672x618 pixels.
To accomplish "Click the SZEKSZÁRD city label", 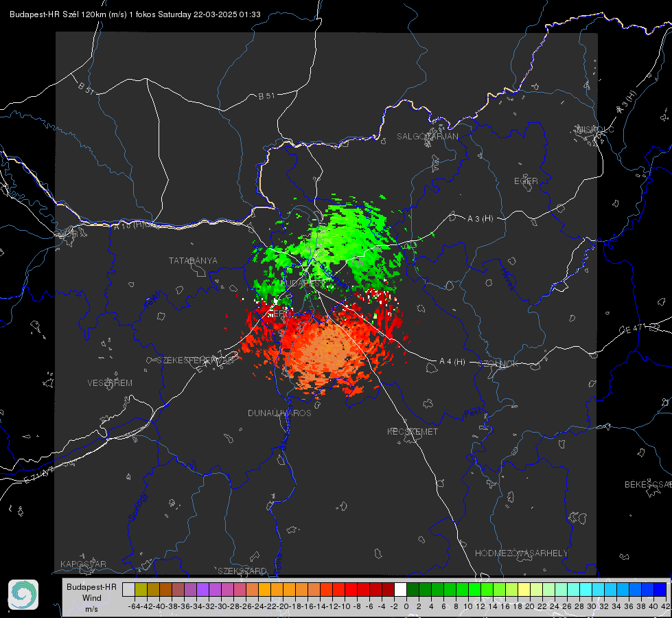I will (242, 571).
